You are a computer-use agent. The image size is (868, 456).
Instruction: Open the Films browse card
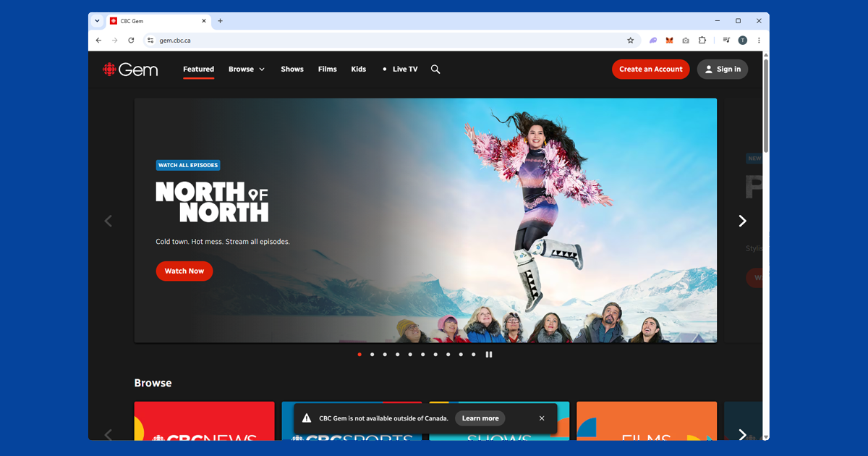[x=647, y=421]
